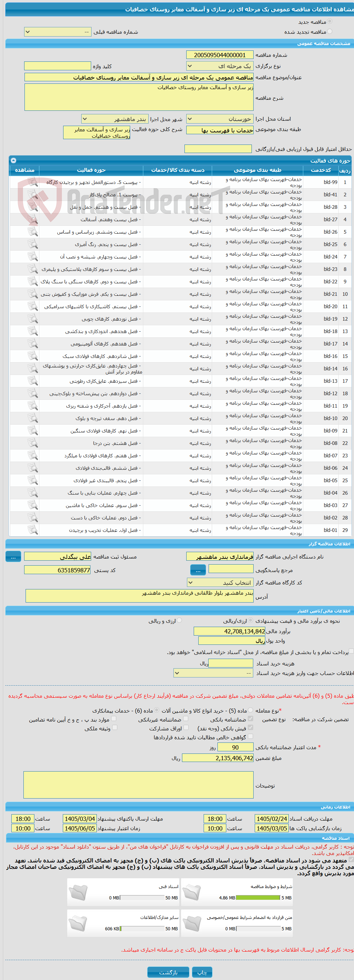This screenshot has height=980, width=354.
Task: Toggle وثیقه ملکی checkbox
Action: (115, 728)
